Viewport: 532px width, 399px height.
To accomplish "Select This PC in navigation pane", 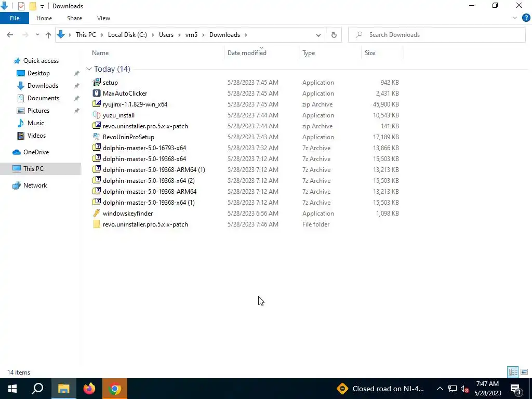I will point(33,169).
